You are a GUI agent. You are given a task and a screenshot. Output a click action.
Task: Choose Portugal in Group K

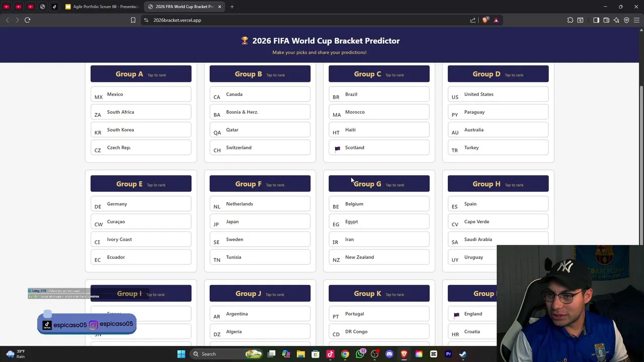tap(379, 314)
